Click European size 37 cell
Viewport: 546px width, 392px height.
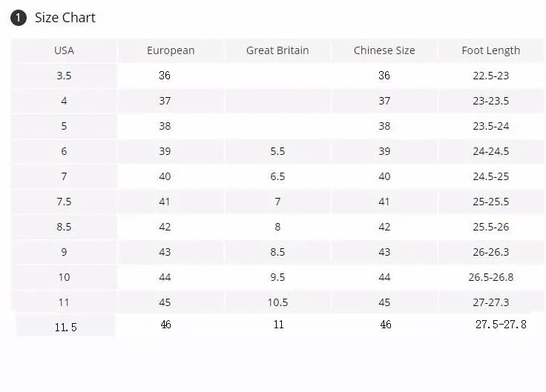165,101
